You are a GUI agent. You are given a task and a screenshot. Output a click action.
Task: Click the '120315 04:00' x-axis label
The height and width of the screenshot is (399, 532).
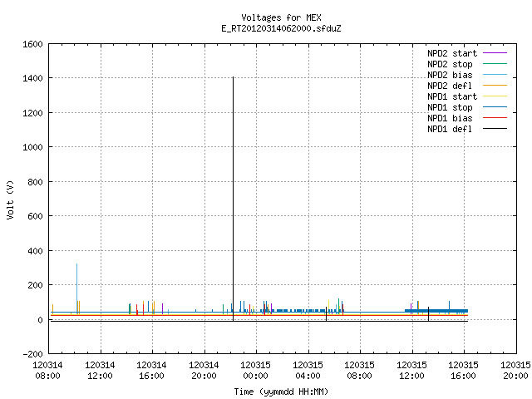[x=308, y=371]
